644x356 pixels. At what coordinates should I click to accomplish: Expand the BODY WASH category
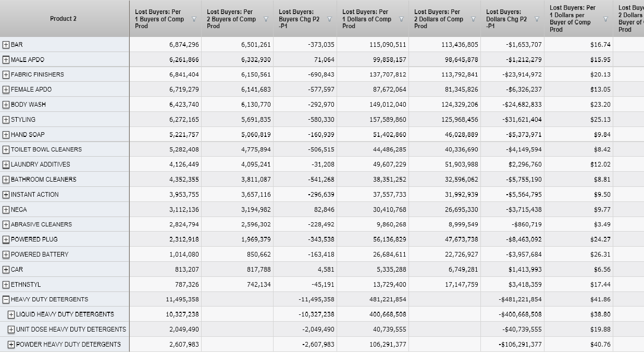point(6,105)
